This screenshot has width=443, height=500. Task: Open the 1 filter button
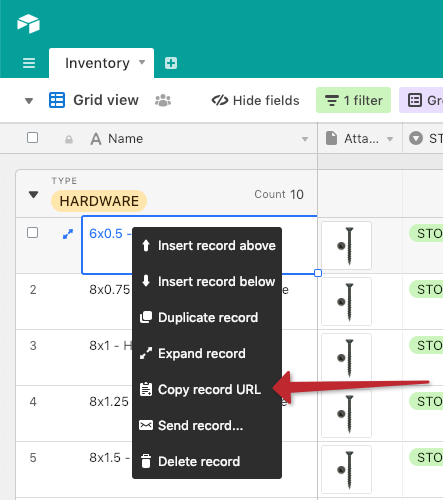[x=353, y=100]
